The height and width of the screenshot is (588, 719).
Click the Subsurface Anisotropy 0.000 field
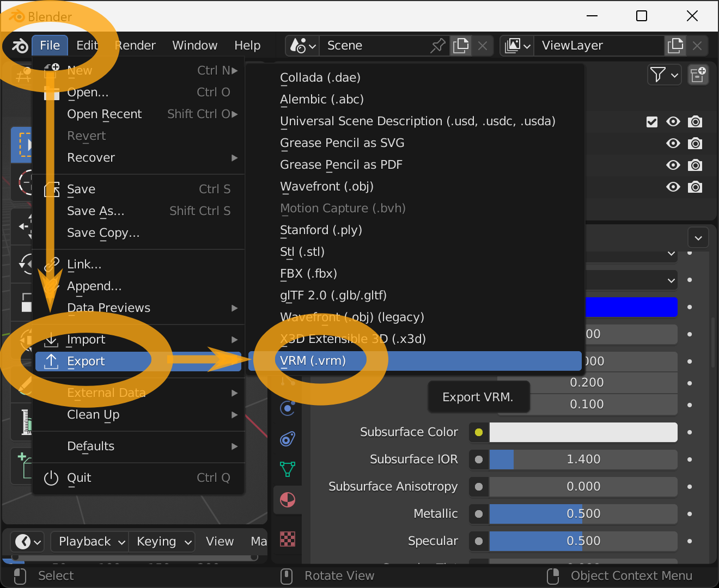tap(583, 487)
